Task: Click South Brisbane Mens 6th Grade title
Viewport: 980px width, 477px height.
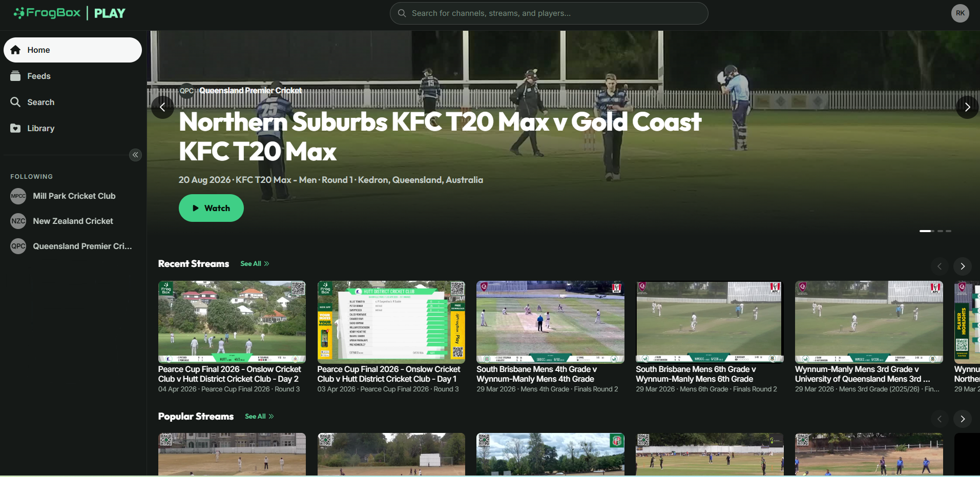Action: tap(696, 374)
